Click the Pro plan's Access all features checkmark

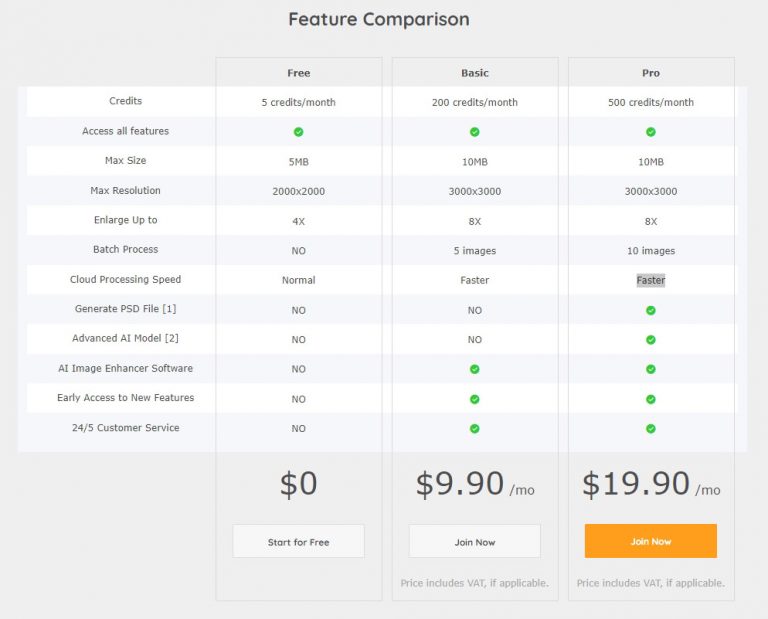(x=651, y=132)
